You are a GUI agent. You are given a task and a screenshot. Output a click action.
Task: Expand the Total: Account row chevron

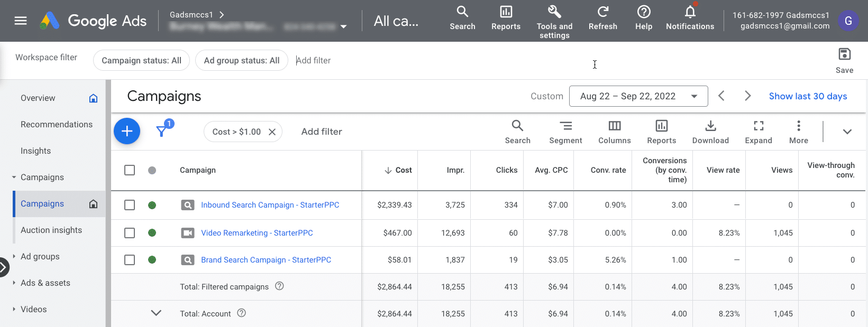[x=156, y=313]
